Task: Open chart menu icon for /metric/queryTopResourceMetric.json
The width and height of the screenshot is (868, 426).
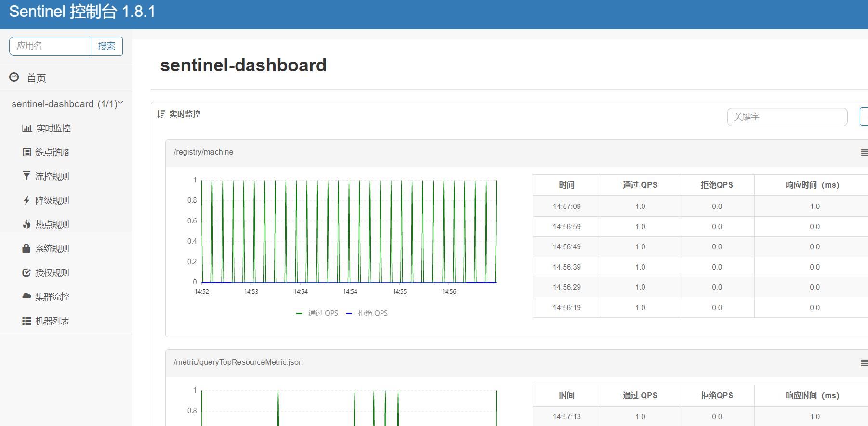Action: pos(864,363)
